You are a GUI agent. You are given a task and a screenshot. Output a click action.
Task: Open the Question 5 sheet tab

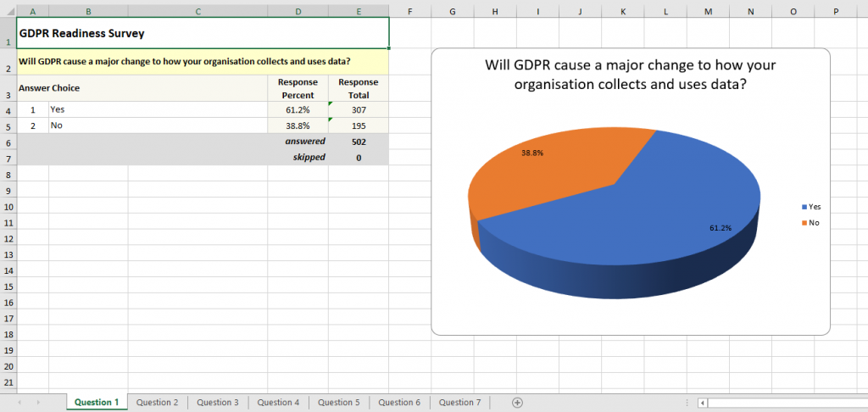[x=339, y=403]
